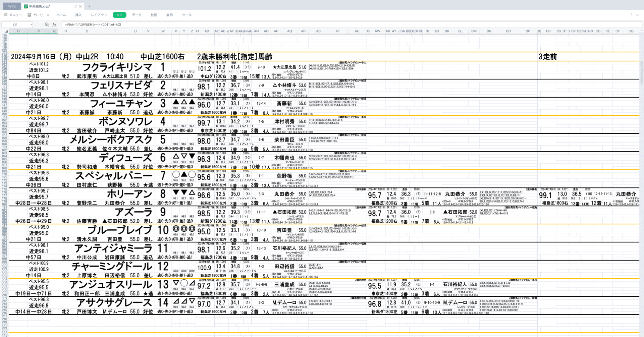
Task: Switch to the ホーム tab
Action: pyautogui.click(x=61, y=15)
